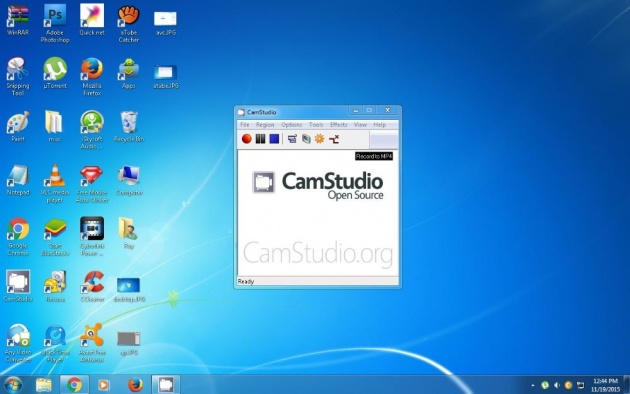
Task: Click the screen annotations toolbar icon
Action: point(306,139)
